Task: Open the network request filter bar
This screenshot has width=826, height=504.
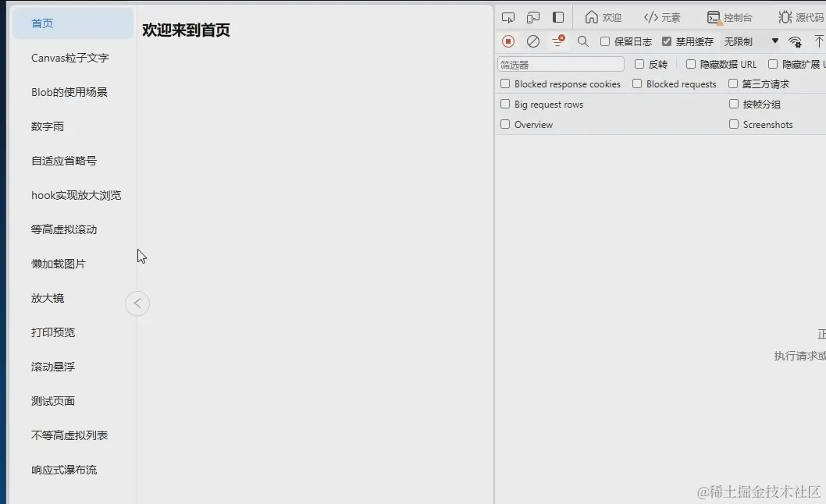Action: click(557, 41)
